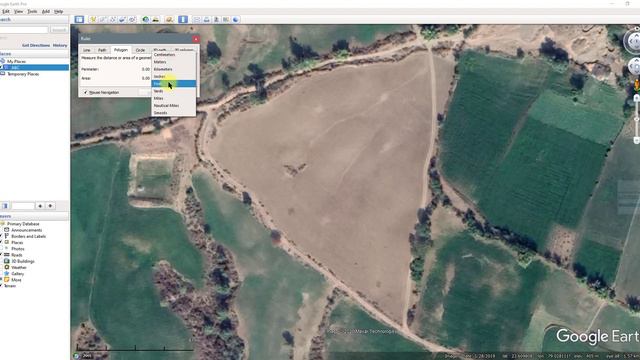
Task: Choose Smoots from the units list
Action: 173,113
